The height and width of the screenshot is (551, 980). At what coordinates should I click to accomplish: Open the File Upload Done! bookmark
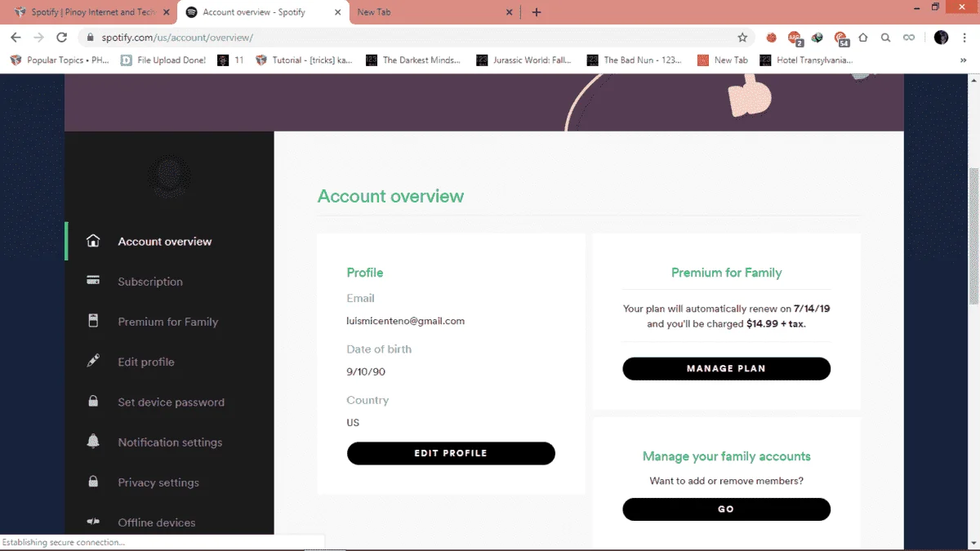click(x=163, y=60)
